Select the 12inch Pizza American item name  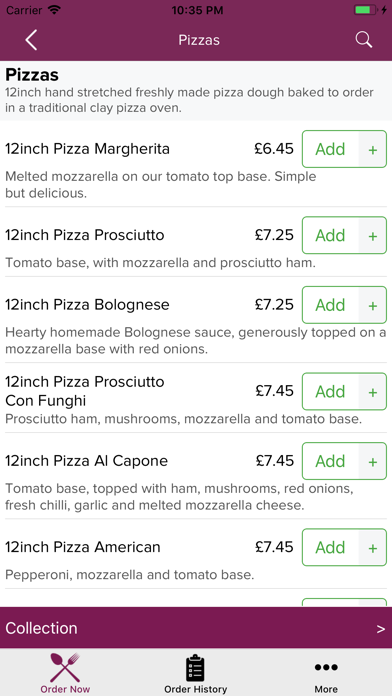point(83,547)
